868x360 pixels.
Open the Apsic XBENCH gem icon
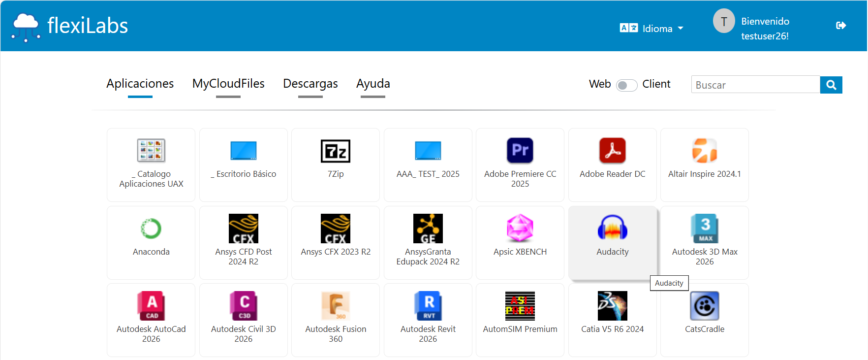(x=520, y=229)
